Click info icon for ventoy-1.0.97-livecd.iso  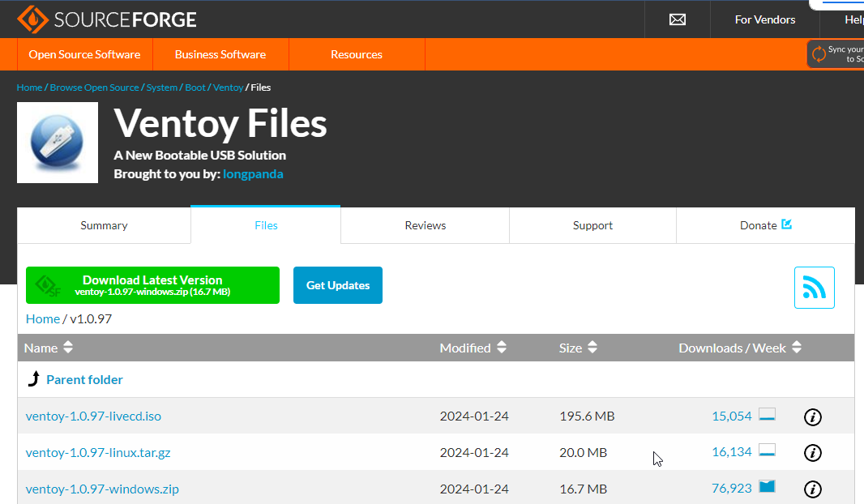click(813, 417)
